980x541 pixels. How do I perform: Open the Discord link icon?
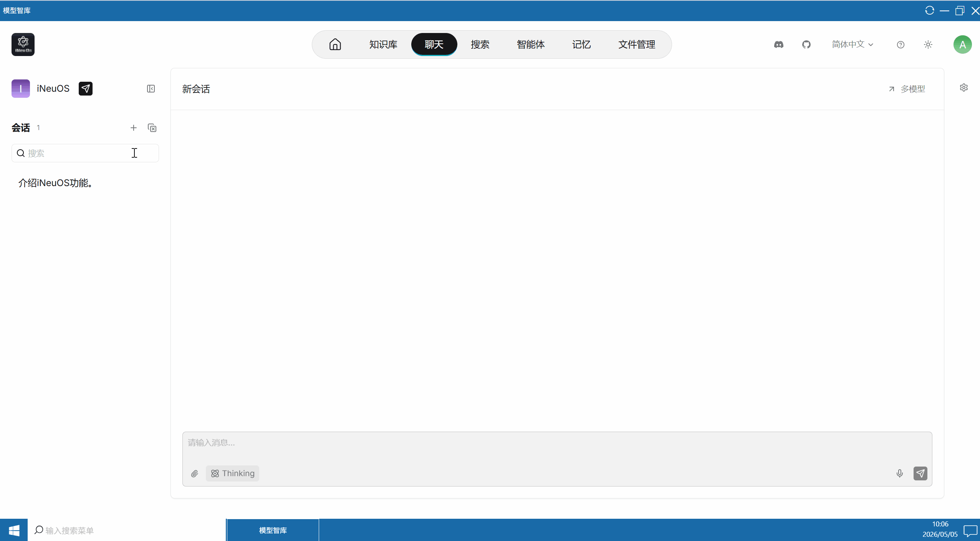click(778, 45)
